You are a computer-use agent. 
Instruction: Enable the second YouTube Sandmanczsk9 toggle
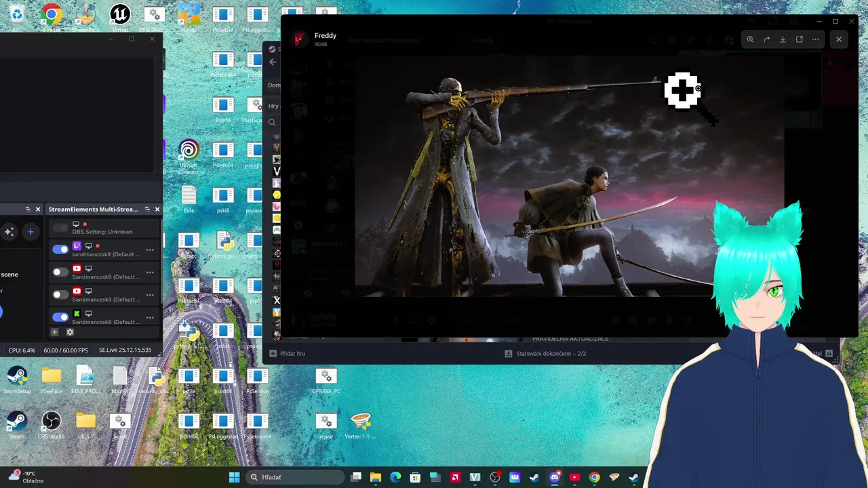click(60, 295)
